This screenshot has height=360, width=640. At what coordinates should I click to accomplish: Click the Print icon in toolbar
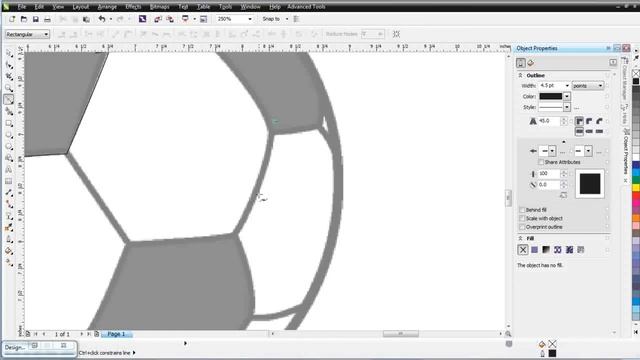click(47, 19)
